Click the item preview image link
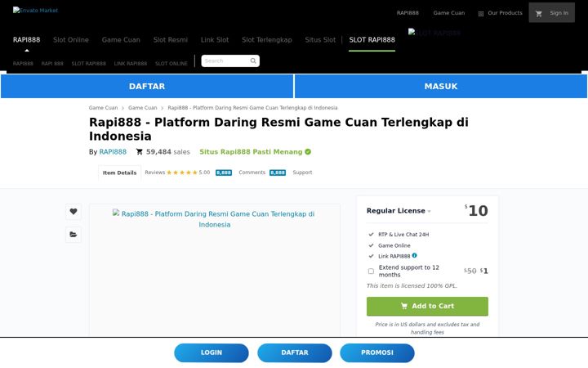This screenshot has width=588, height=368. click(x=215, y=219)
